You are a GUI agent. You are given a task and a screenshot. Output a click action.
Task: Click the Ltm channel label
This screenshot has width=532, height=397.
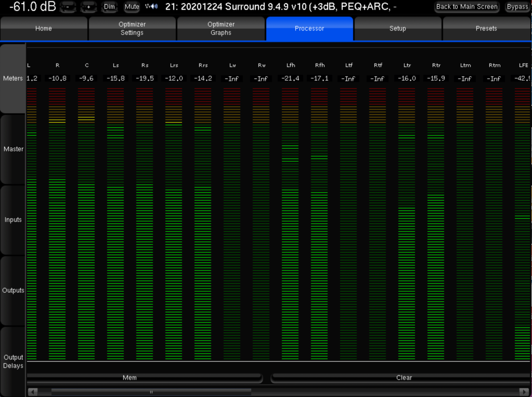point(465,65)
